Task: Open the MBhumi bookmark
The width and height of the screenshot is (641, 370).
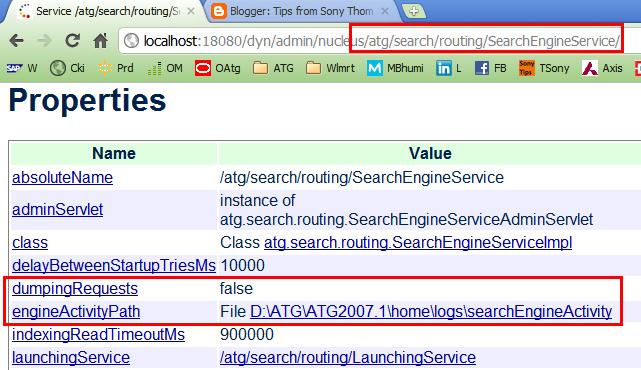Action: tap(395, 68)
